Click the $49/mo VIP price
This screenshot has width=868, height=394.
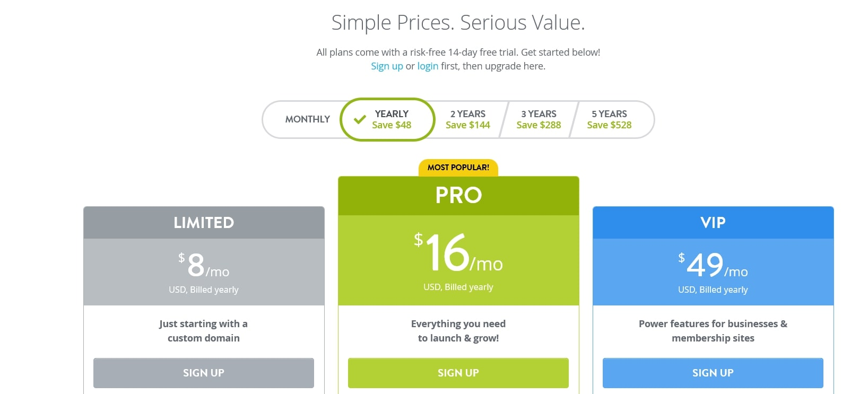click(713, 266)
